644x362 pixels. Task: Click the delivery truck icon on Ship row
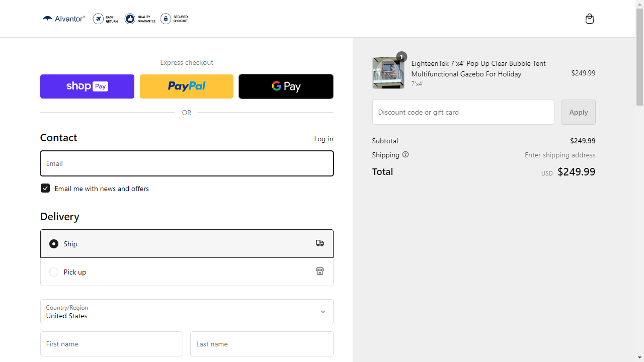tap(320, 243)
